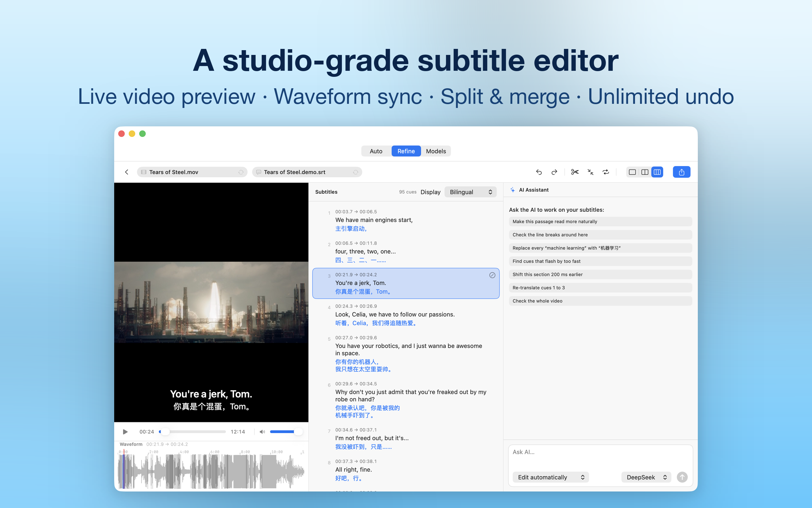Select the cue 'All right, fine.'

click(x=406, y=470)
